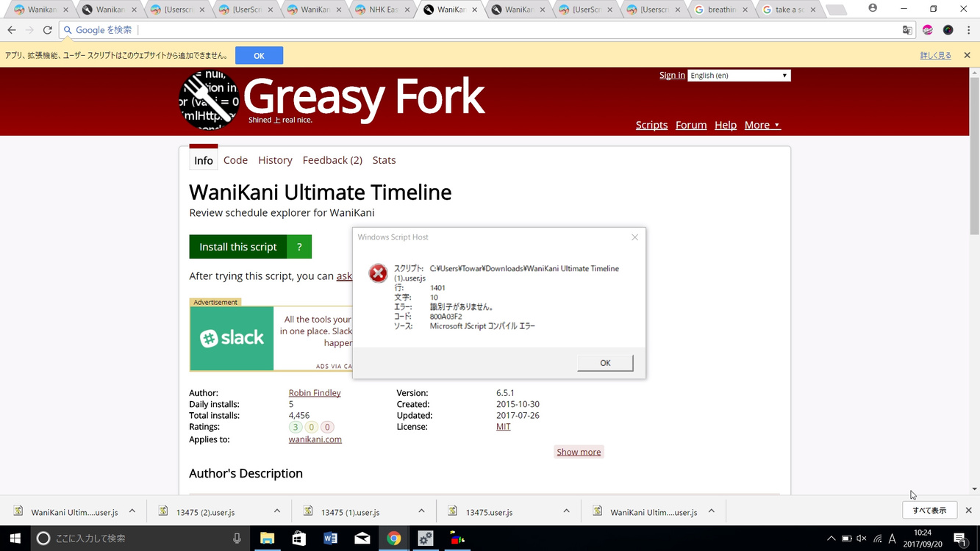Switch to the Code tab
Viewport: 980px width, 551px height.
pyautogui.click(x=235, y=160)
